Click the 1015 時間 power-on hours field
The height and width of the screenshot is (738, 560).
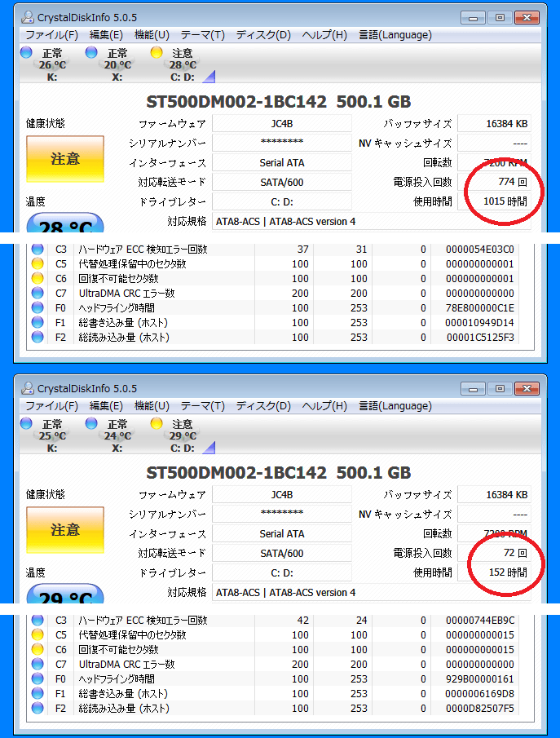coord(494,201)
